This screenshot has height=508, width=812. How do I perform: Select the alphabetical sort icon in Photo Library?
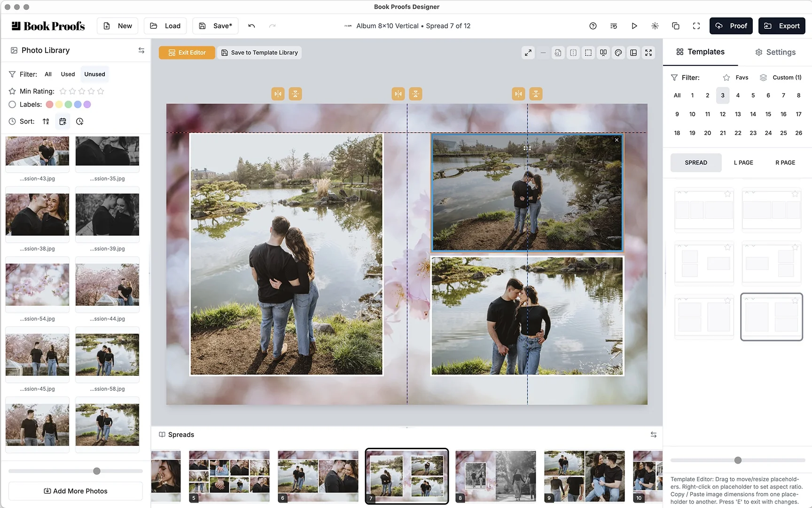[46, 121]
